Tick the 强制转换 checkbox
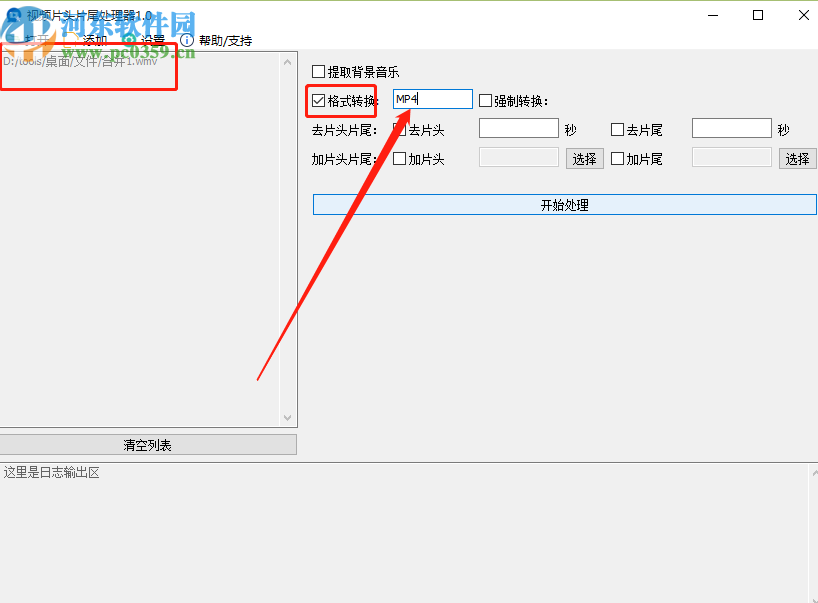 tap(485, 100)
